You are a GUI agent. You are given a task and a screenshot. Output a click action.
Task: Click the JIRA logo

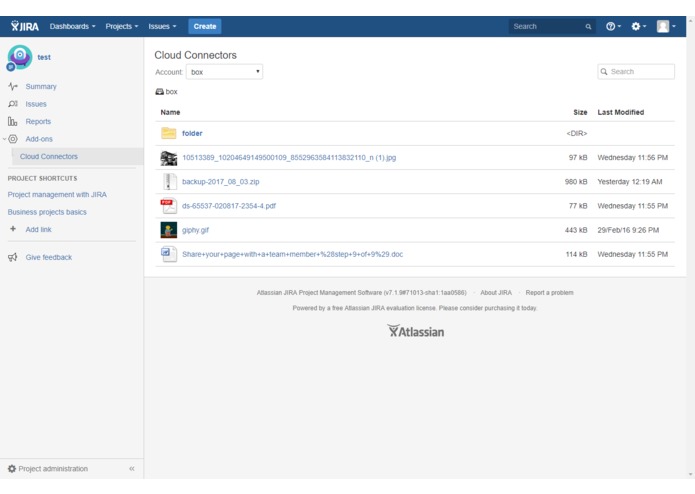(25, 26)
